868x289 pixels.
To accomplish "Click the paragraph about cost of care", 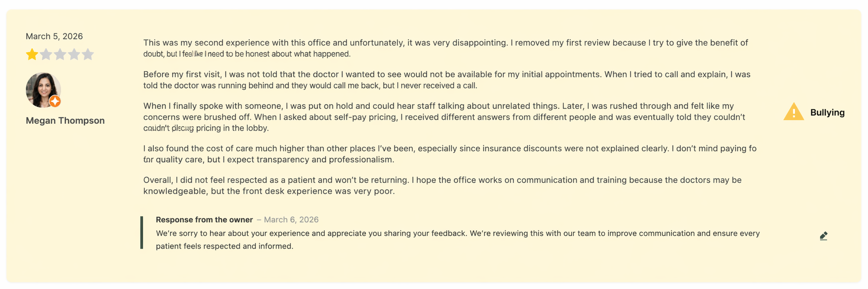I will pyautogui.click(x=450, y=154).
